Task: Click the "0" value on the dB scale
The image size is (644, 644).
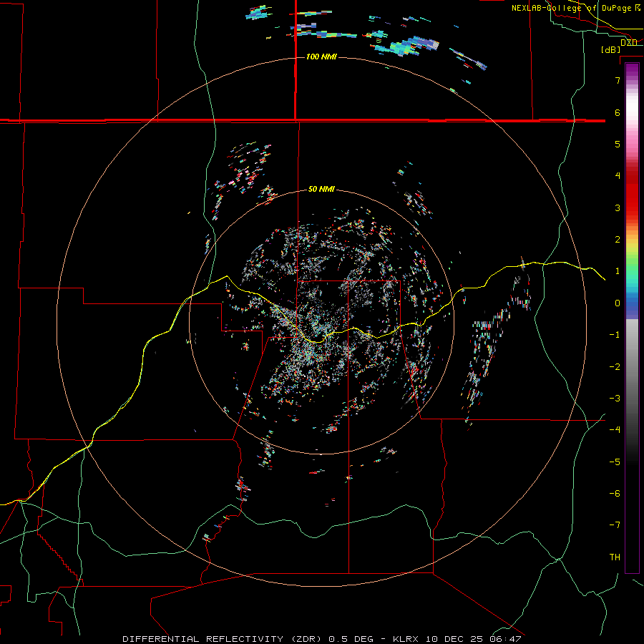Action: pos(618,303)
